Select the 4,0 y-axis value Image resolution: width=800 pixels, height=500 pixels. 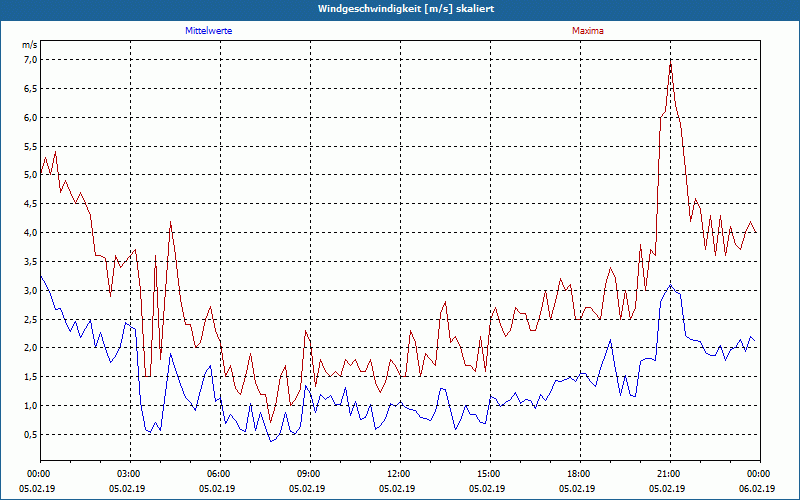(x=30, y=233)
